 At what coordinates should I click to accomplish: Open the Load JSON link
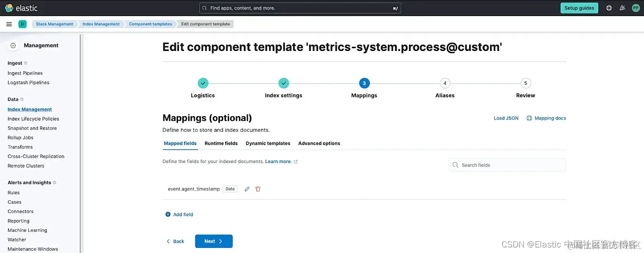(x=506, y=118)
